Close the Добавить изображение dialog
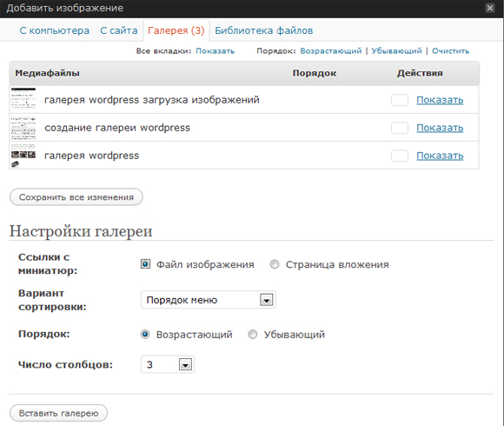The image size is (504, 426). coord(489,8)
